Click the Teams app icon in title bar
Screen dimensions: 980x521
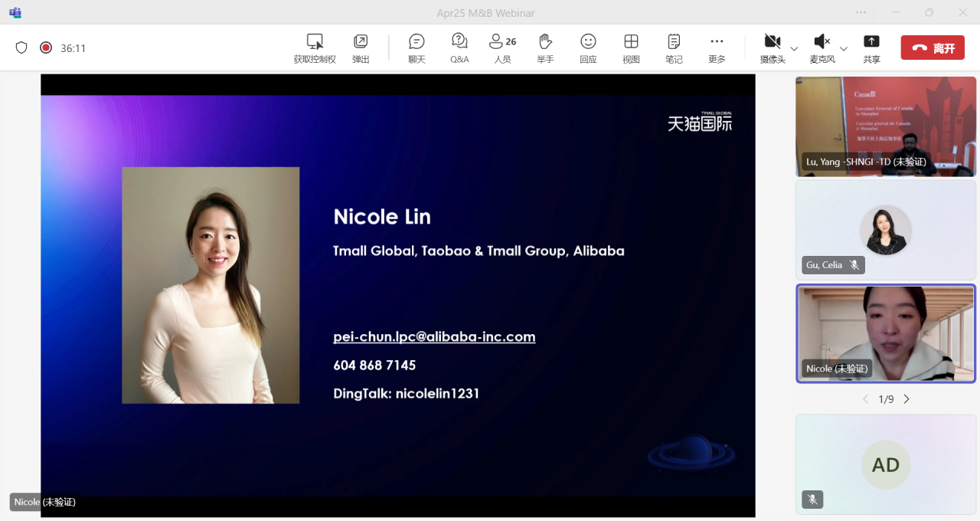point(15,12)
